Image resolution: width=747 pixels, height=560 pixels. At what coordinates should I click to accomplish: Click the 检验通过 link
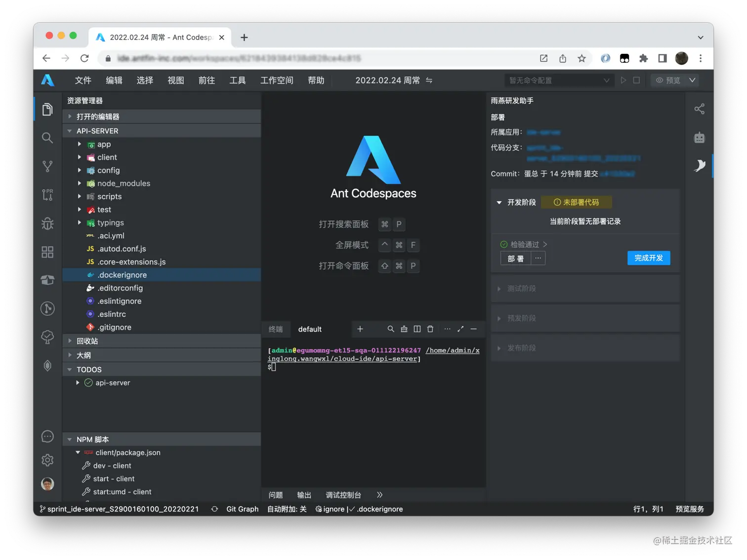click(x=524, y=245)
